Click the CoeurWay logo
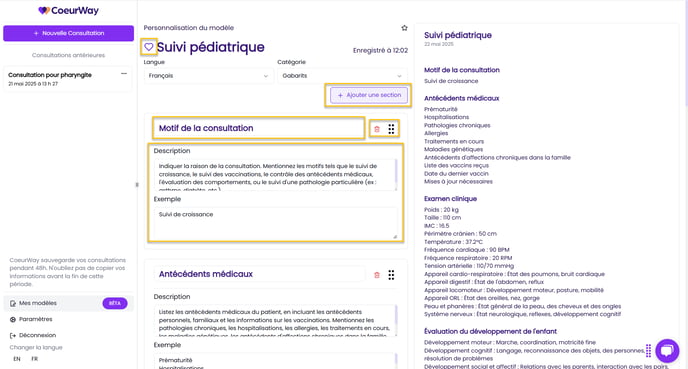The width and height of the screenshot is (688, 369). tap(68, 11)
